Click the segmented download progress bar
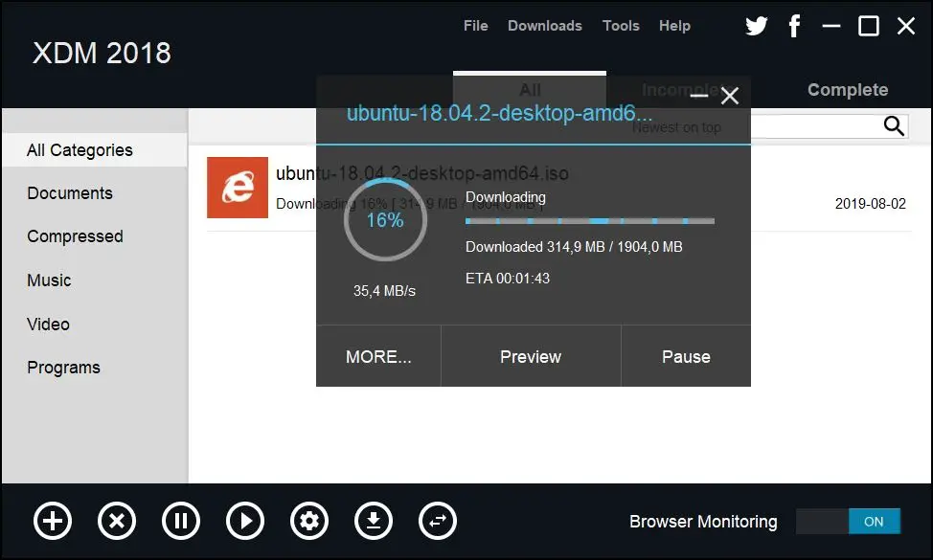This screenshot has height=560, width=933. click(590, 221)
